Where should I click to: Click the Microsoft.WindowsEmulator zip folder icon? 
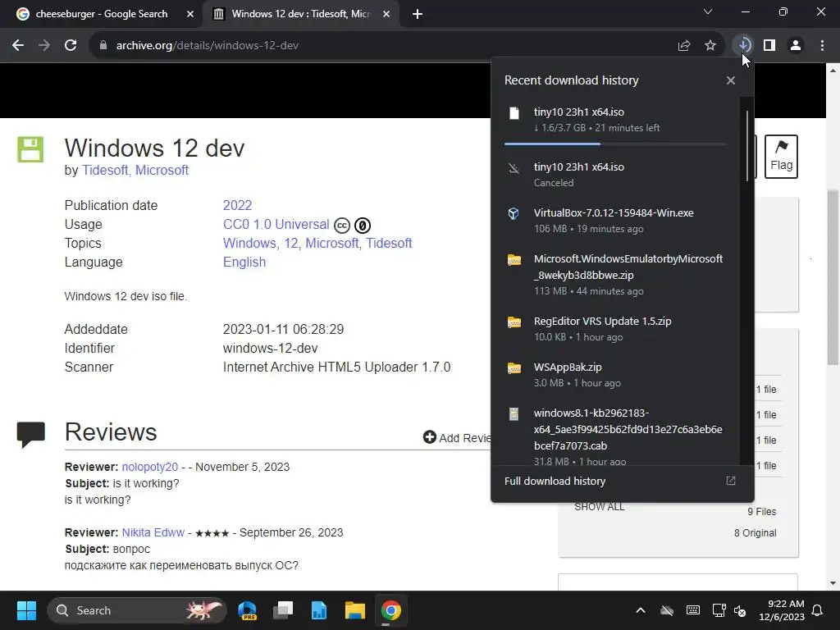(x=514, y=260)
